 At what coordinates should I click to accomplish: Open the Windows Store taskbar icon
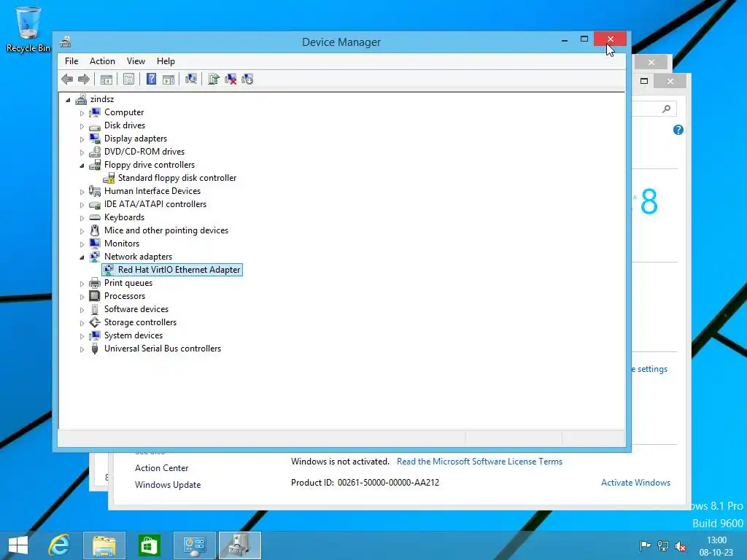click(x=149, y=545)
